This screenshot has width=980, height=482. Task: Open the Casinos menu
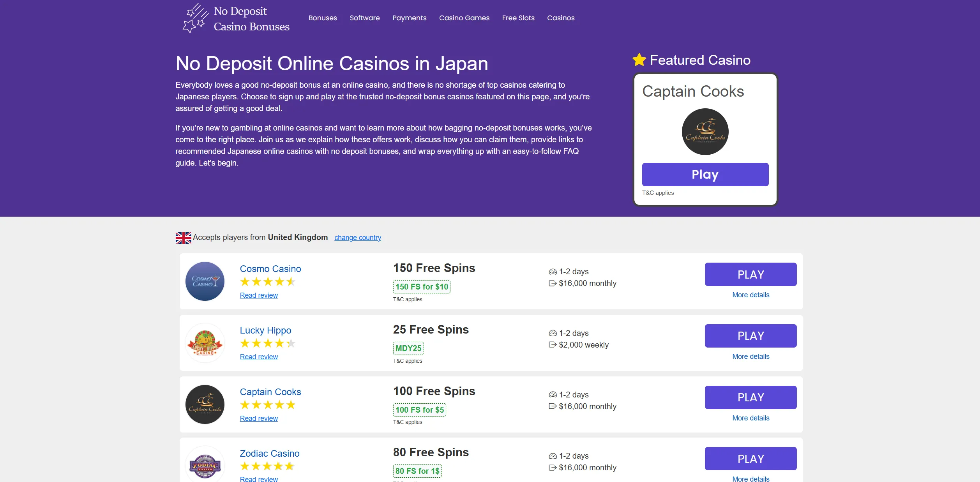561,18
